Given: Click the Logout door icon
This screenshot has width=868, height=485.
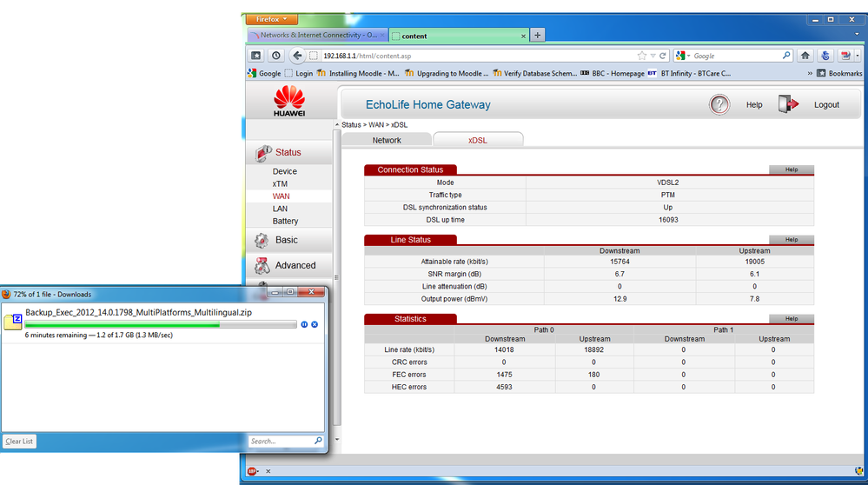Looking at the screenshot, I should pos(788,104).
